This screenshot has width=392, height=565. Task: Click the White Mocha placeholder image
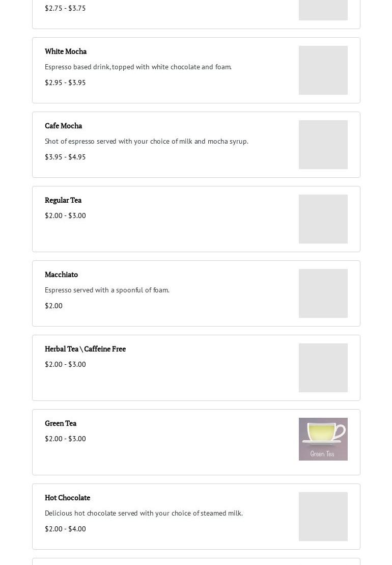[x=323, y=70]
